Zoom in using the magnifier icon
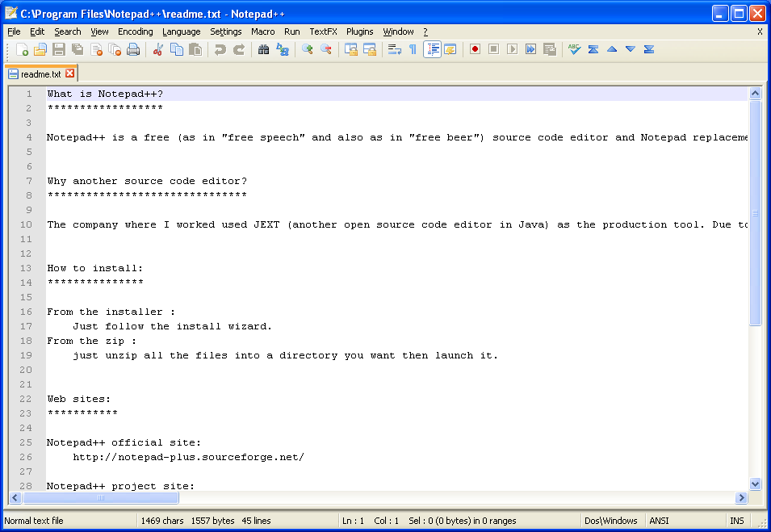This screenshot has width=771, height=532. (x=308, y=48)
